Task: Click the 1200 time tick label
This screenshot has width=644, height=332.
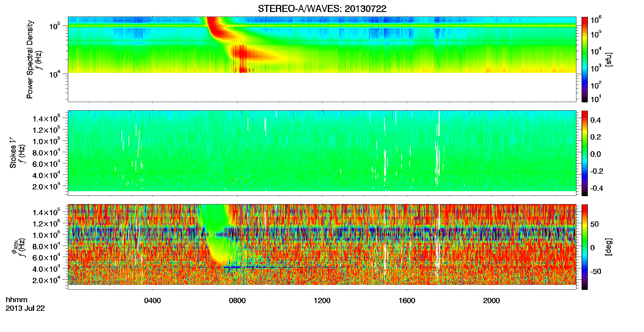Action: pyautogui.click(x=322, y=301)
